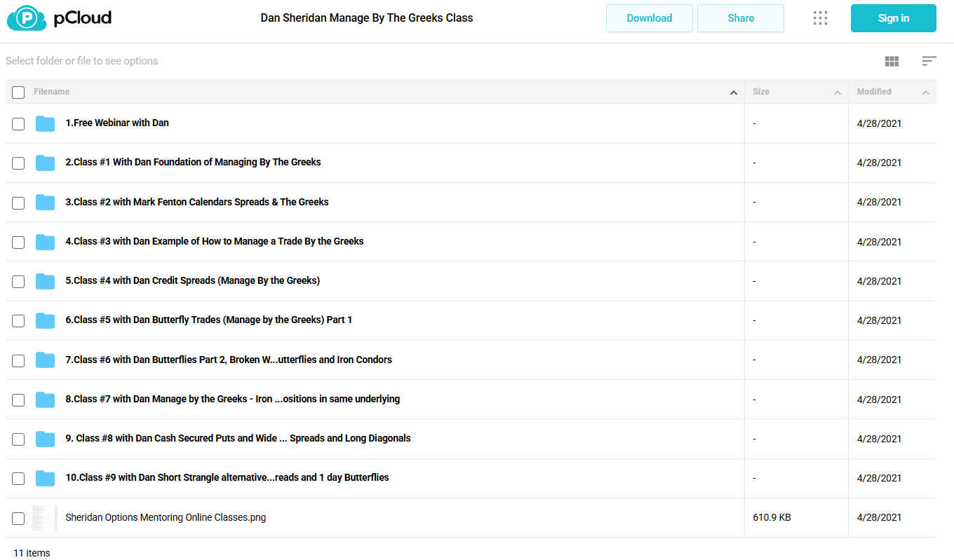Tick checkbox for 6.Class #5 Butterfly Trades
The image size is (954, 560).
pos(18,321)
